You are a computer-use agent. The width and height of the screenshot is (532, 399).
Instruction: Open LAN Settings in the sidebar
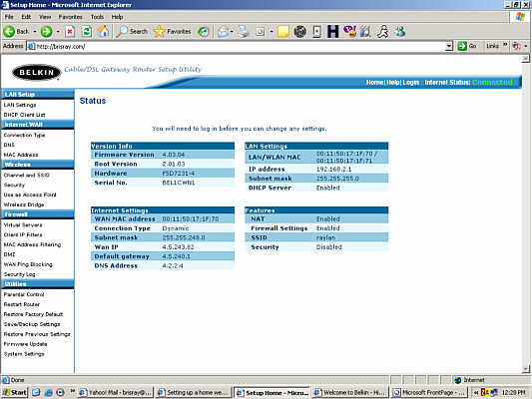coord(20,105)
